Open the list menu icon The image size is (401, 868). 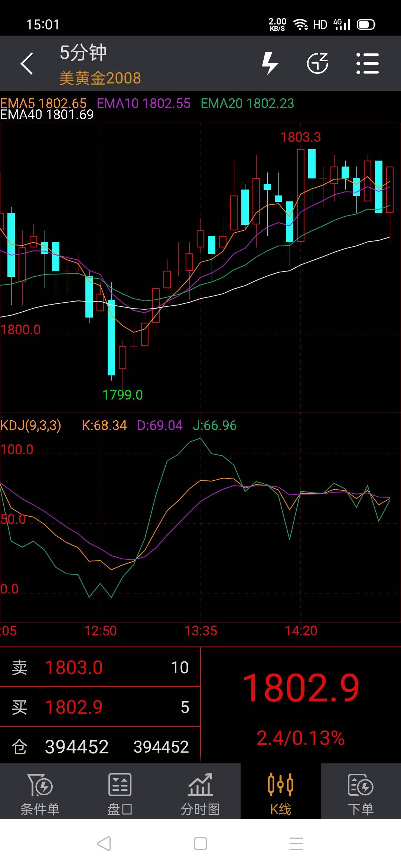pyautogui.click(x=367, y=63)
